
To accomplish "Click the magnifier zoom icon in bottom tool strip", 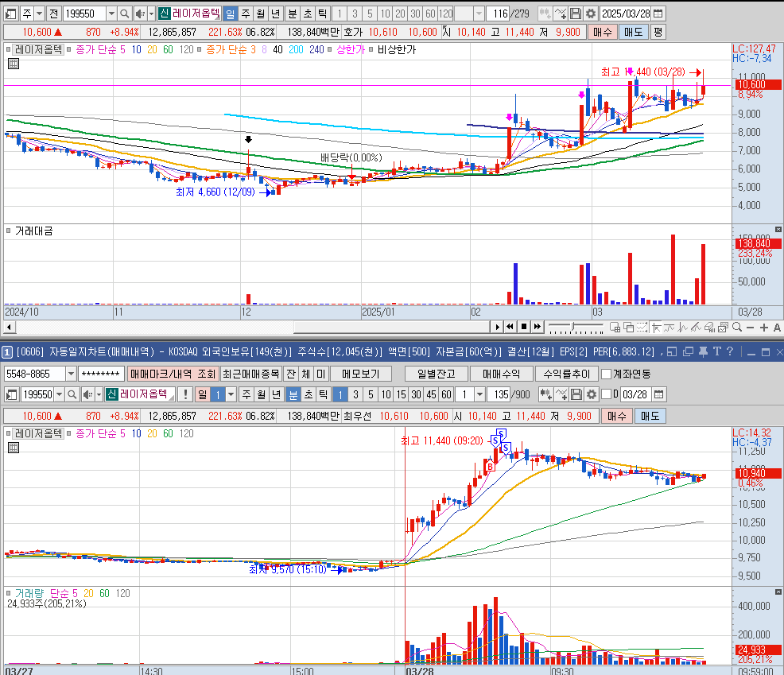I will pyautogui.click(x=737, y=327).
